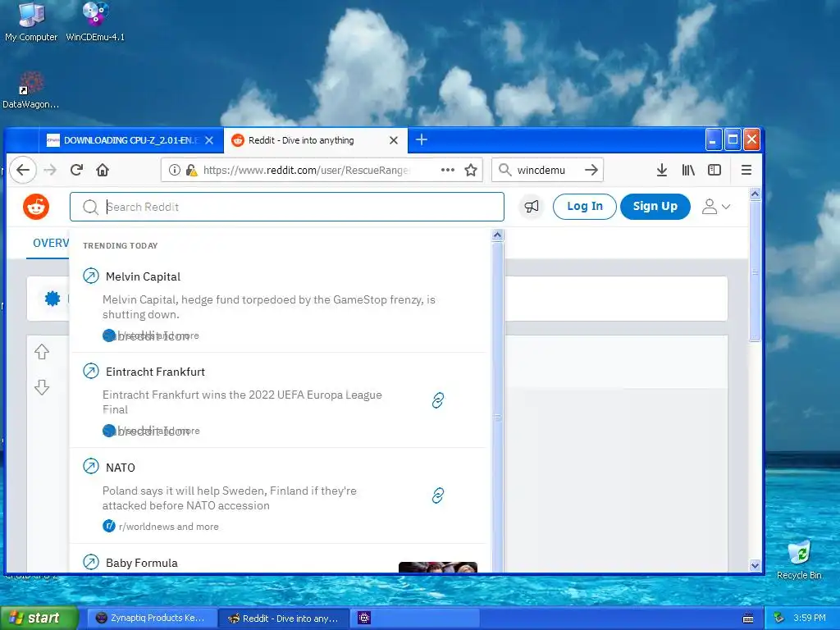Image resolution: width=840 pixels, height=630 pixels.
Task: Click Melvin Capital hedge fund description text
Action: (269, 307)
